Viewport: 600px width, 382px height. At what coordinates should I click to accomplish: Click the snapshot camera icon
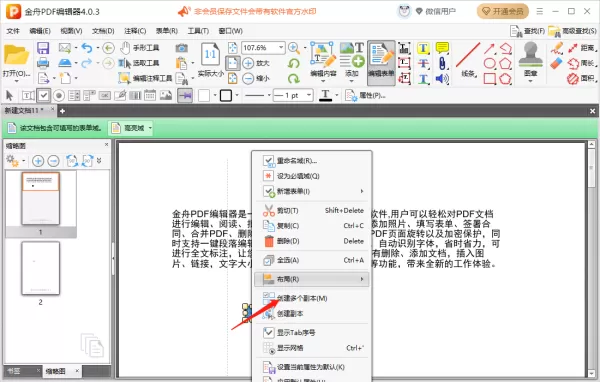pos(181,48)
